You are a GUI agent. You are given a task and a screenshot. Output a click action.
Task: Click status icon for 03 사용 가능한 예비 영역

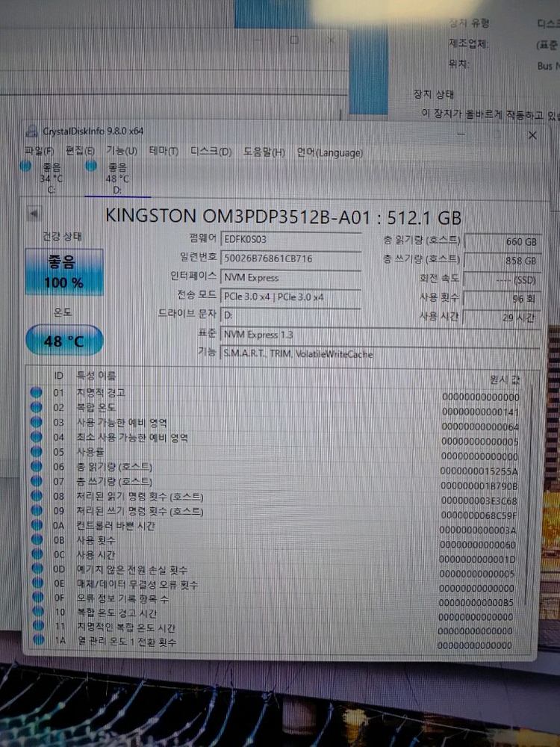[36, 422]
